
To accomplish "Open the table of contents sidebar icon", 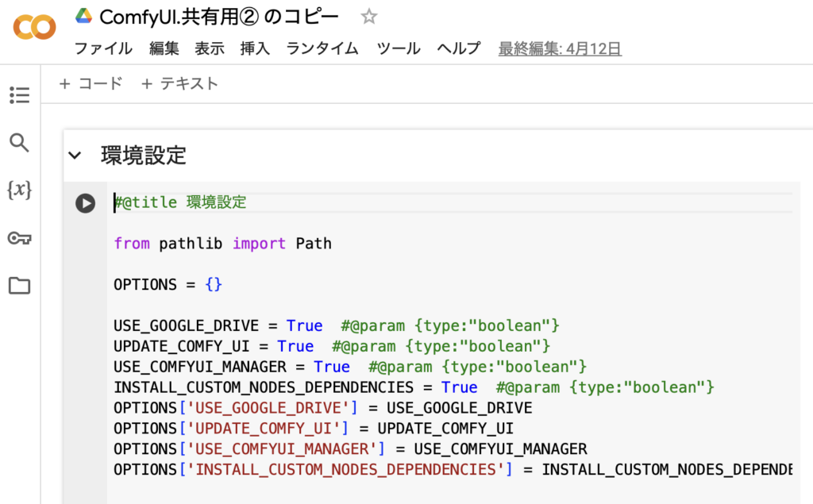I will pyautogui.click(x=19, y=95).
